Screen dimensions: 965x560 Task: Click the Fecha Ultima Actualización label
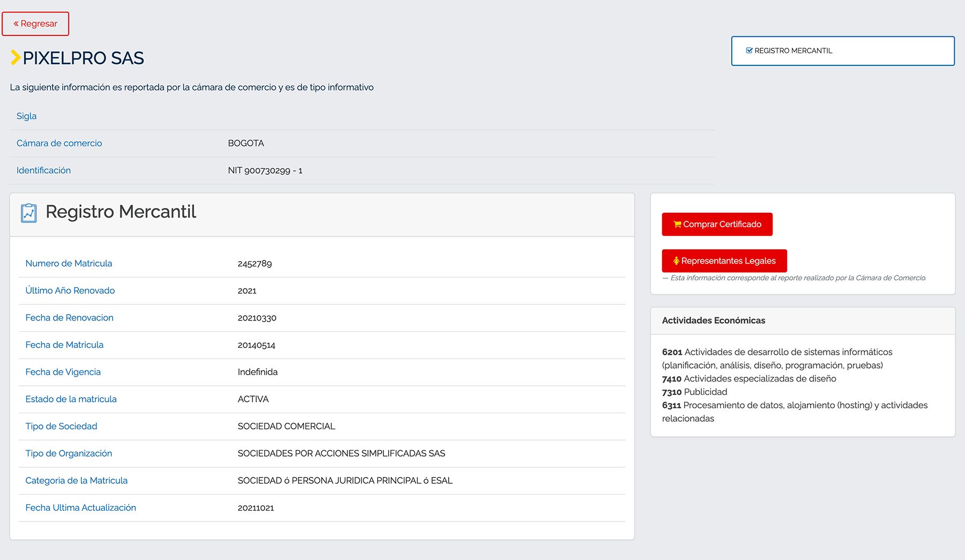click(x=80, y=507)
